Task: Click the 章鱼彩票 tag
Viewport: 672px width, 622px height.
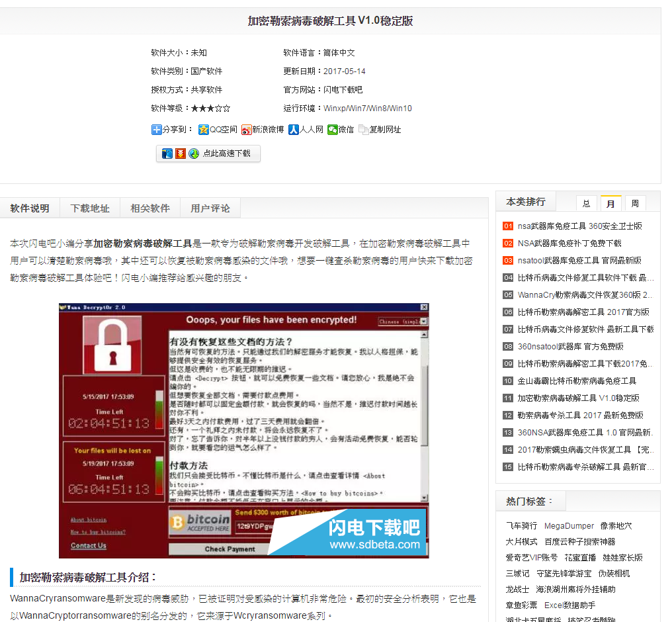Action: coord(521,605)
